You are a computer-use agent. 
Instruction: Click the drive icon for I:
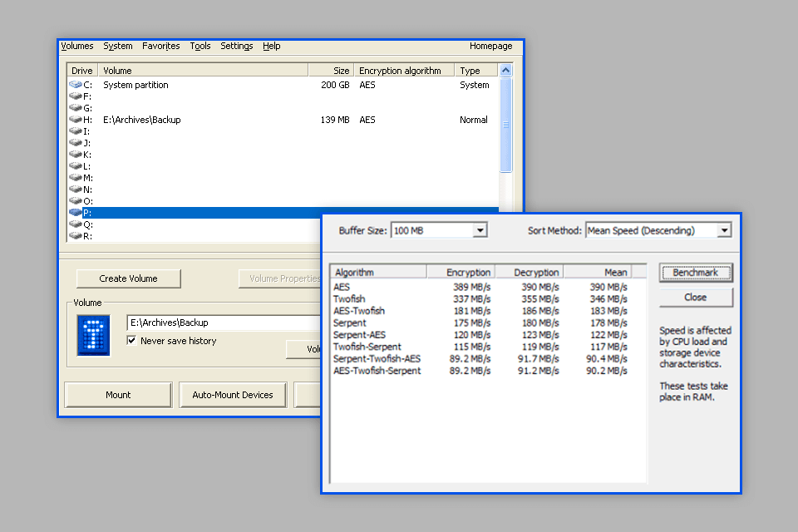76,131
